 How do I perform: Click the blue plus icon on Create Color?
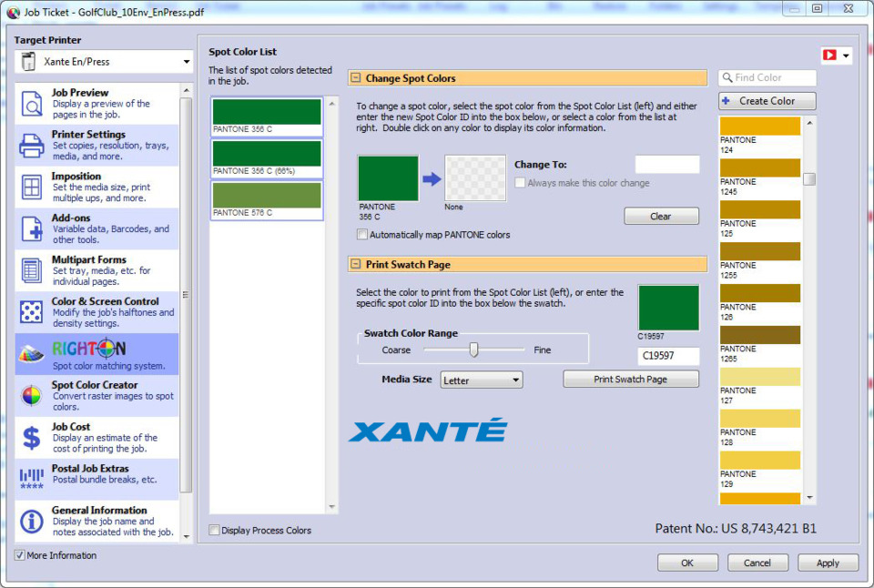(726, 101)
